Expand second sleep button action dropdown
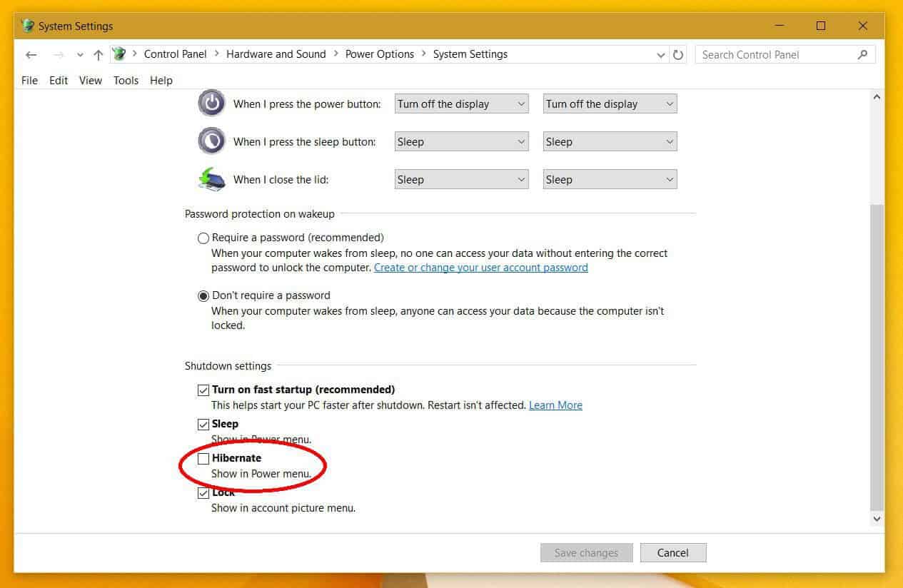Screen dimensions: 903x588 click(610, 142)
